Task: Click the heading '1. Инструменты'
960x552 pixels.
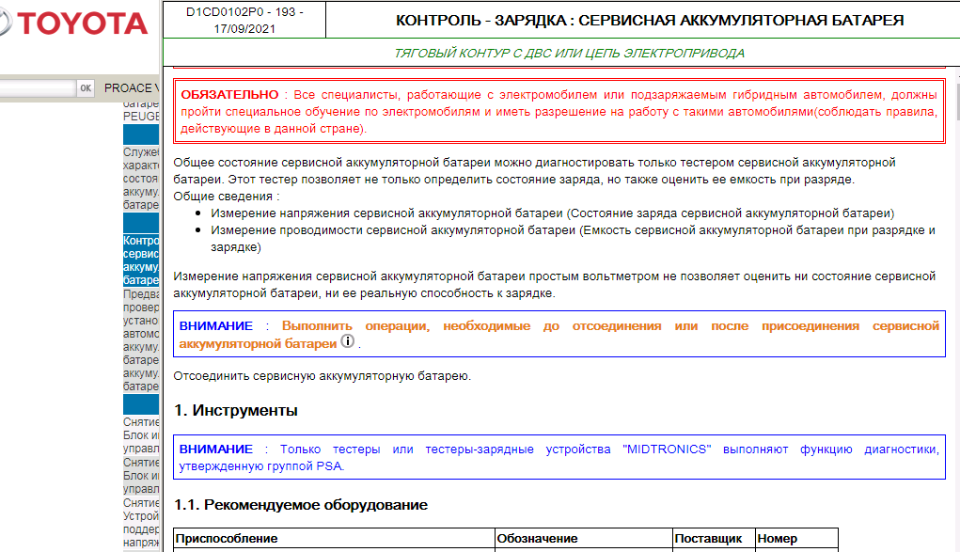Action: (x=236, y=410)
